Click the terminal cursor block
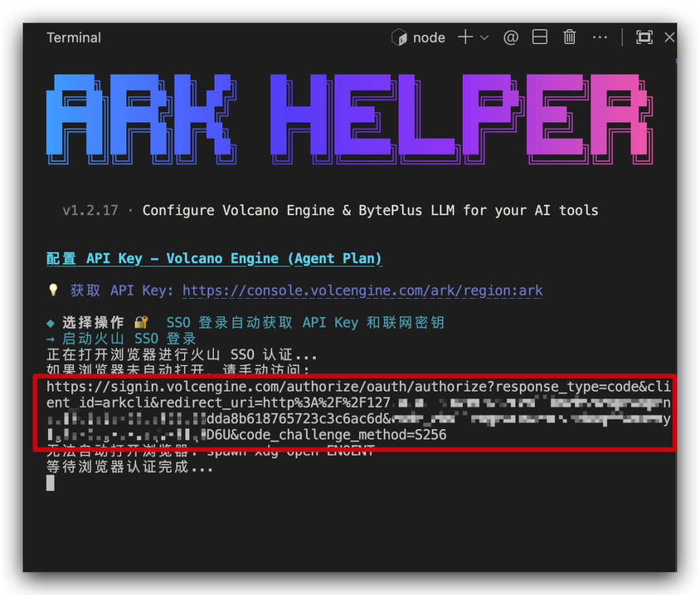Screen dimensions: 700x595 pyautogui.click(x=51, y=483)
